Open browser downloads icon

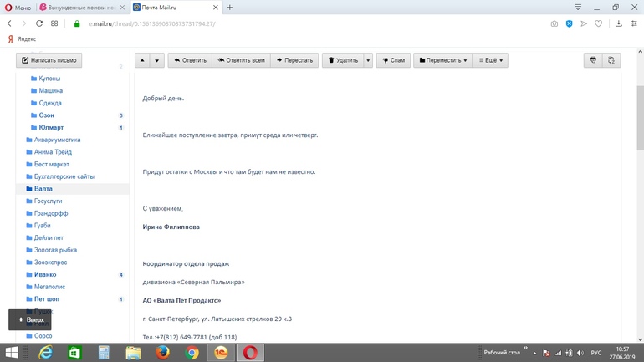point(618,23)
